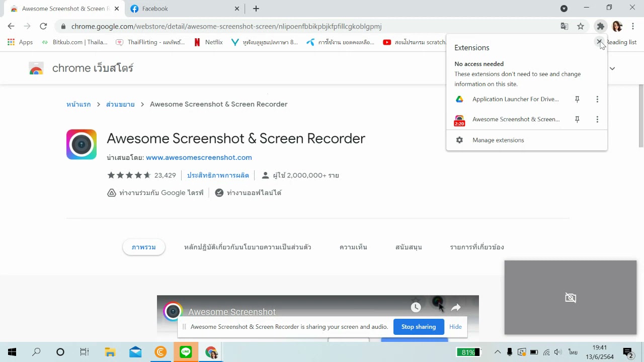The height and width of the screenshot is (362, 644).
Task: Click the address bar URL
Action: [x=226, y=26]
